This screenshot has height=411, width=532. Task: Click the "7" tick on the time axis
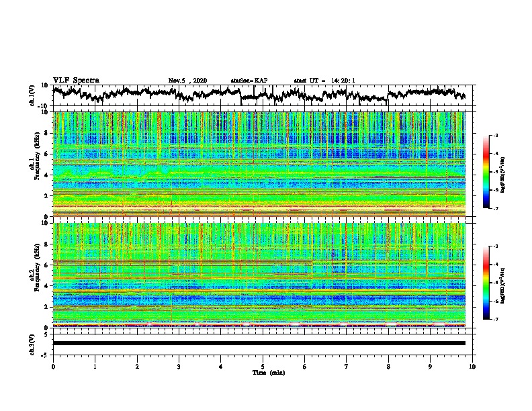pyautogui.click(x=347, y=367)
